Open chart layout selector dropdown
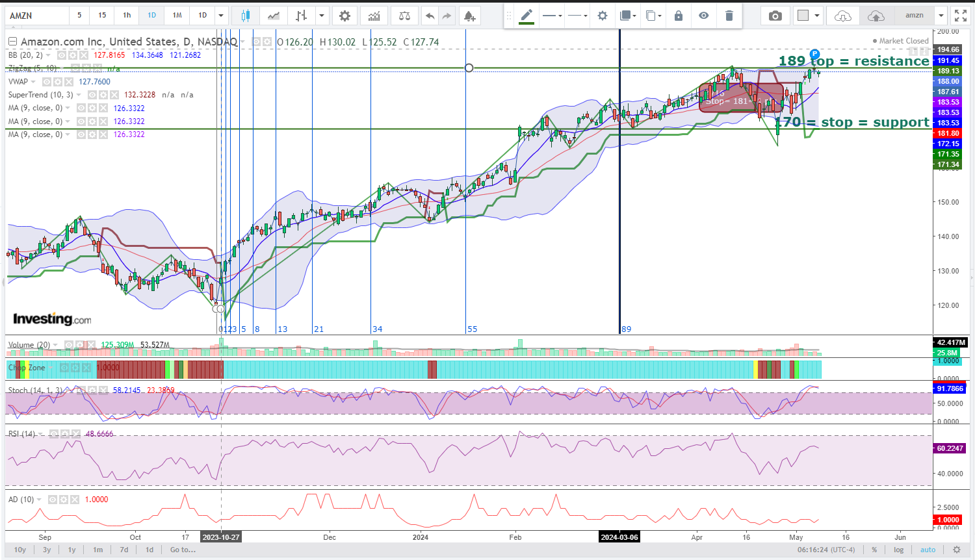The width and height of the screenshot is (975, 560). point(809,16)
